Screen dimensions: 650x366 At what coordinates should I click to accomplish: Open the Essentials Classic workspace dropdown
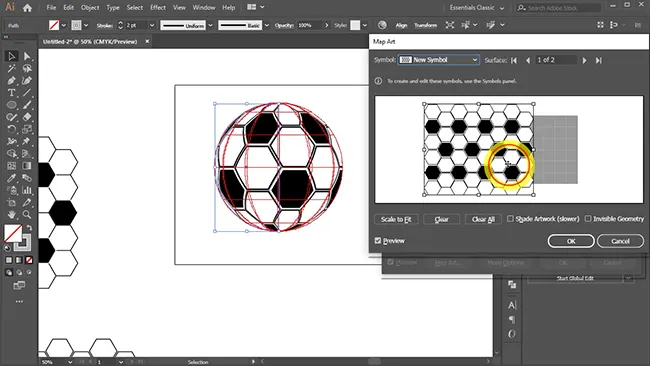(477, 7)
